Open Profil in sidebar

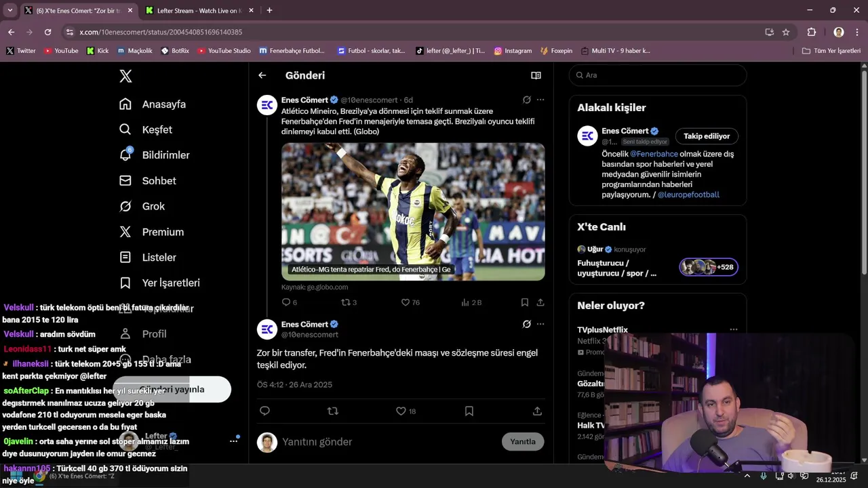143,334
